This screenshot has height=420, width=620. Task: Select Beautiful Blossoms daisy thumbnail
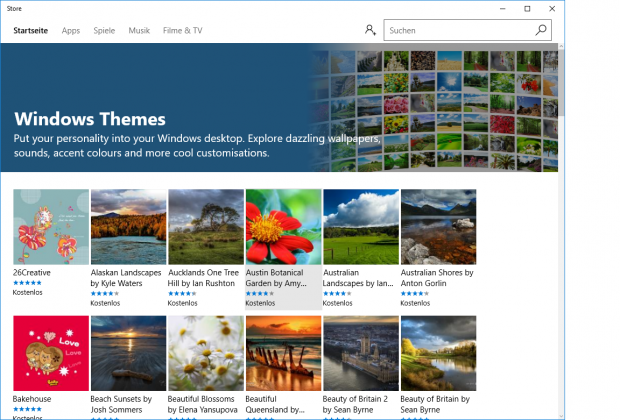[206, 353]
